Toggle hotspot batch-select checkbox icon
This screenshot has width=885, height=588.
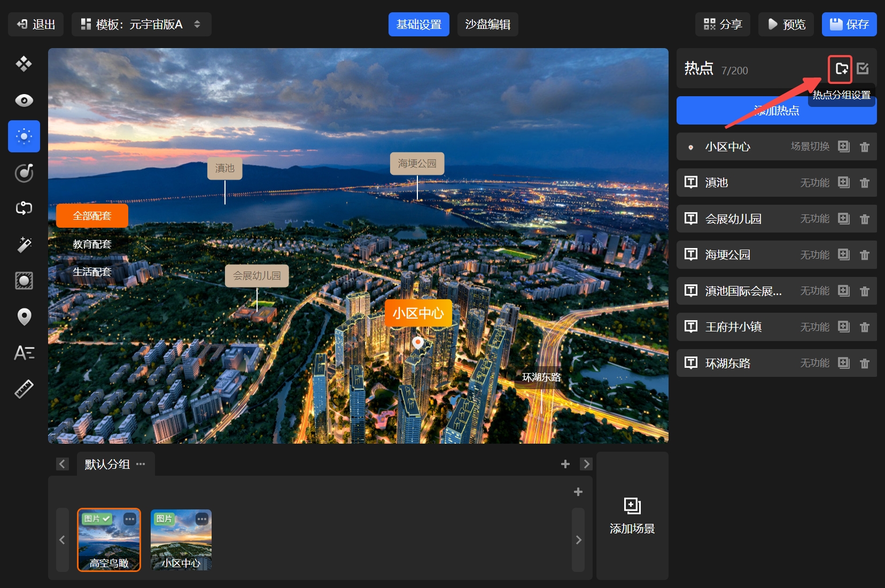(x=863, y=68)
